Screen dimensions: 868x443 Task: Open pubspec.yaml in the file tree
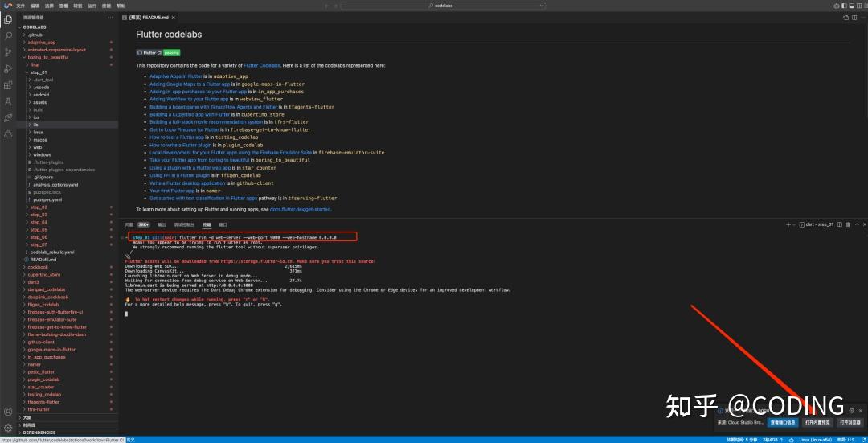click(x=68, y=199)
